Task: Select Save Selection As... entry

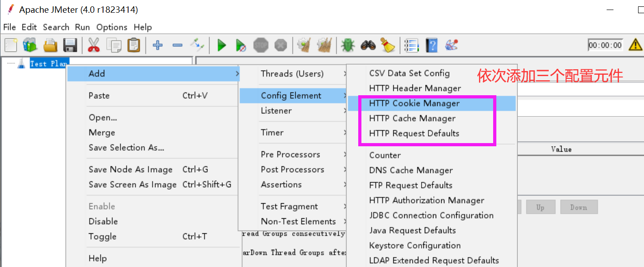Action: click(154, 148)
